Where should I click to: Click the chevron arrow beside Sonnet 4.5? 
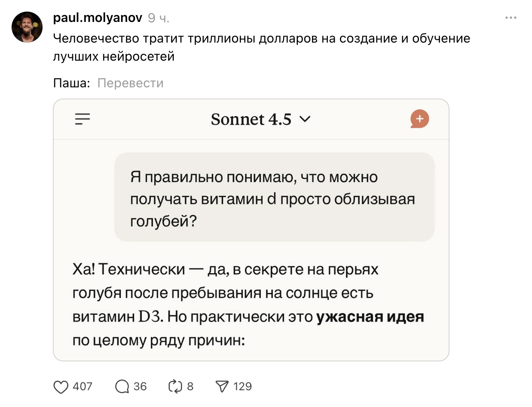point(304,119)
